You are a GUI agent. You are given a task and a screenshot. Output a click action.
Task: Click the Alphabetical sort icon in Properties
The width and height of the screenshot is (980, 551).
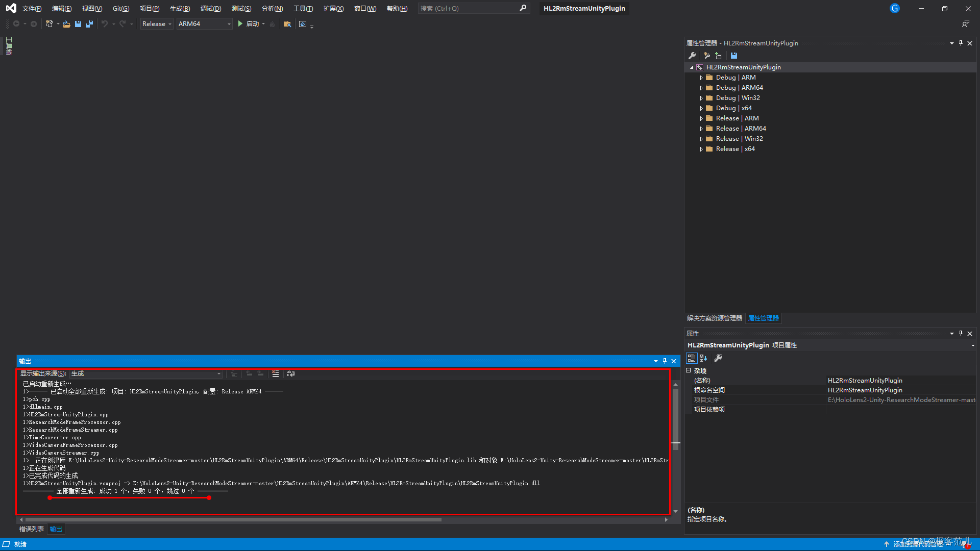tap(703, 358)
